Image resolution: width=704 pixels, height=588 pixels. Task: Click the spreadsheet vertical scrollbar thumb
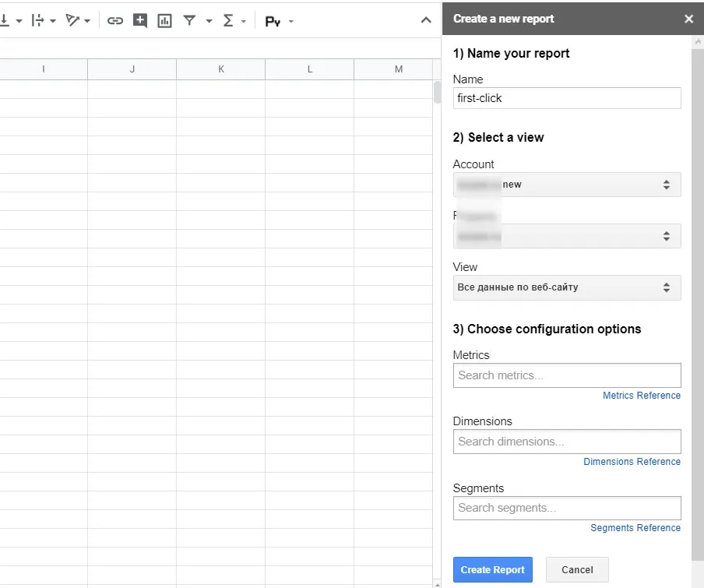pos(438,93)
